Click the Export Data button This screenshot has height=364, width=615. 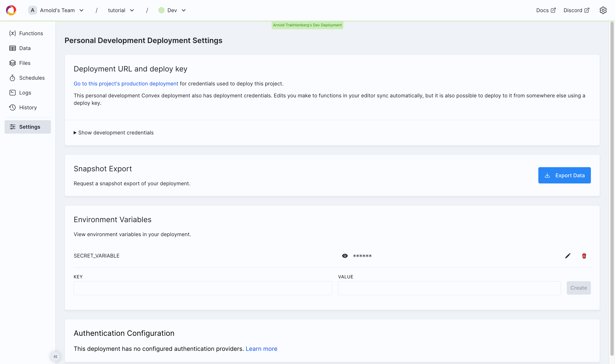564,175
